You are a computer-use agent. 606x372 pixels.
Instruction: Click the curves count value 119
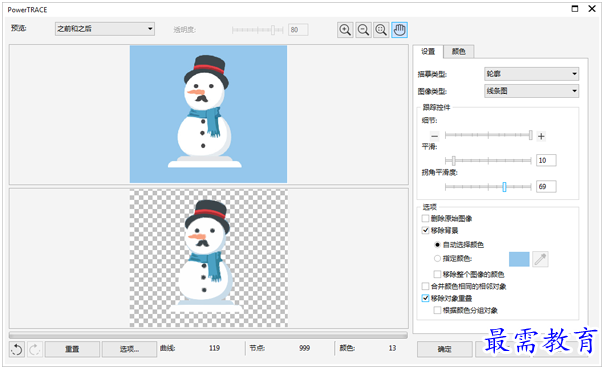[x=214, y=348]
